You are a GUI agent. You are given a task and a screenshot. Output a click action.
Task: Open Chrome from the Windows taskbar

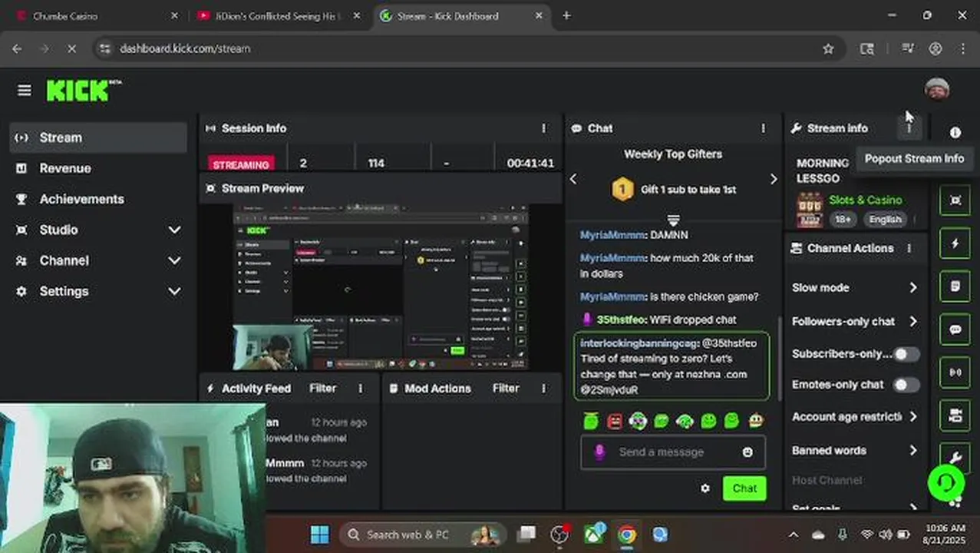click(x=627, y=535)
